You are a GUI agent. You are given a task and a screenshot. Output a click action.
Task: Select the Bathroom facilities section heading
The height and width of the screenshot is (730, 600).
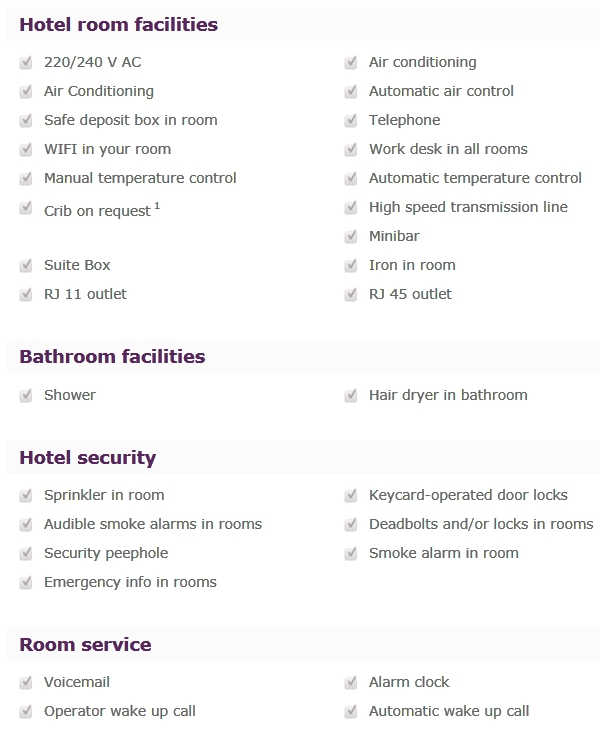(112, 357)
